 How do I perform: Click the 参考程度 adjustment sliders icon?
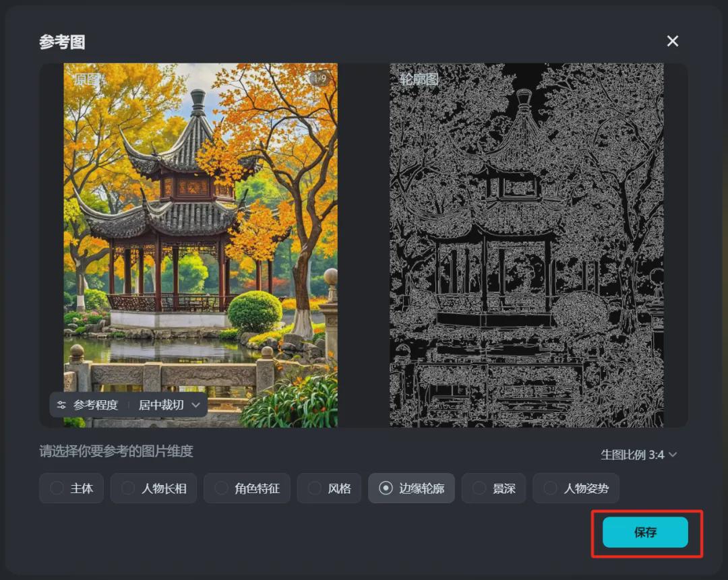pyautogui.click(x=61, y=405)
